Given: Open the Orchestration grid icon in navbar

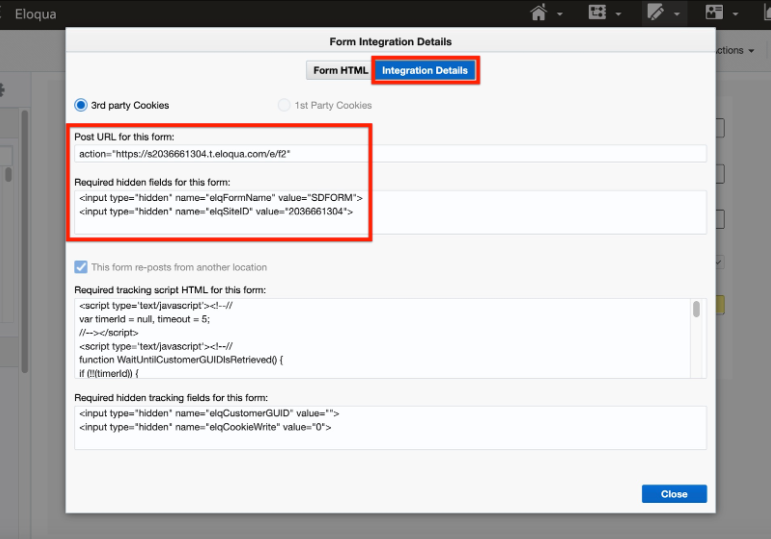Looking at the screenshot, I should click(x=597, y=12).
